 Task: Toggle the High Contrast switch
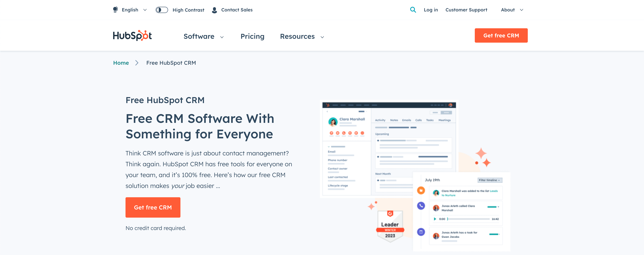(x=162, y=10)
